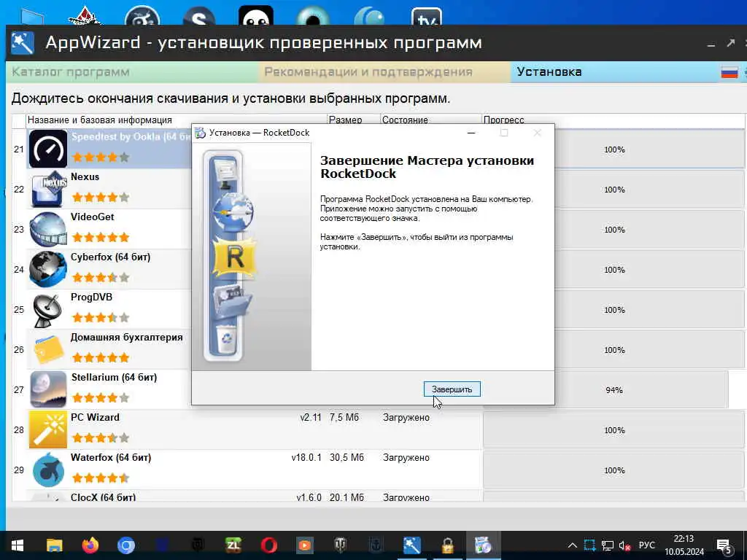This screenshot has width=747, height=560.
Task: Click the Nexus program name
Action: pos(85,176)
